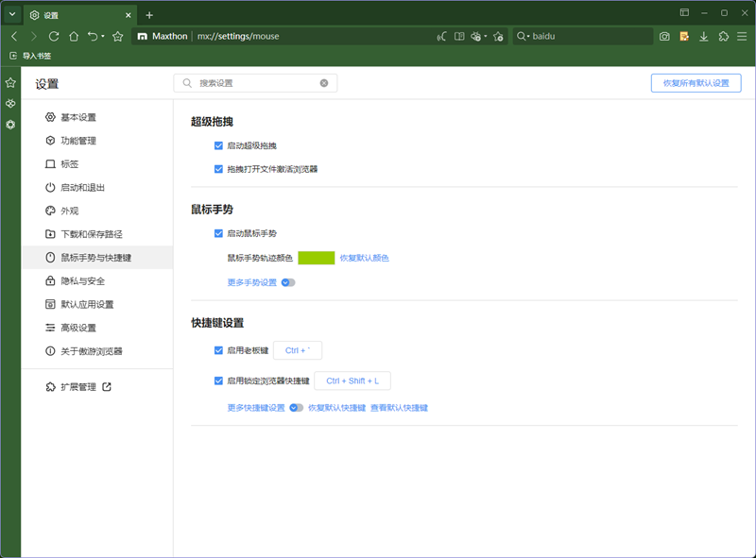Expand 更多手势设置 toggle
Image resolution: width=756 pixels, height=558 pixels.
pyautogui.click(x=288, y=282)
